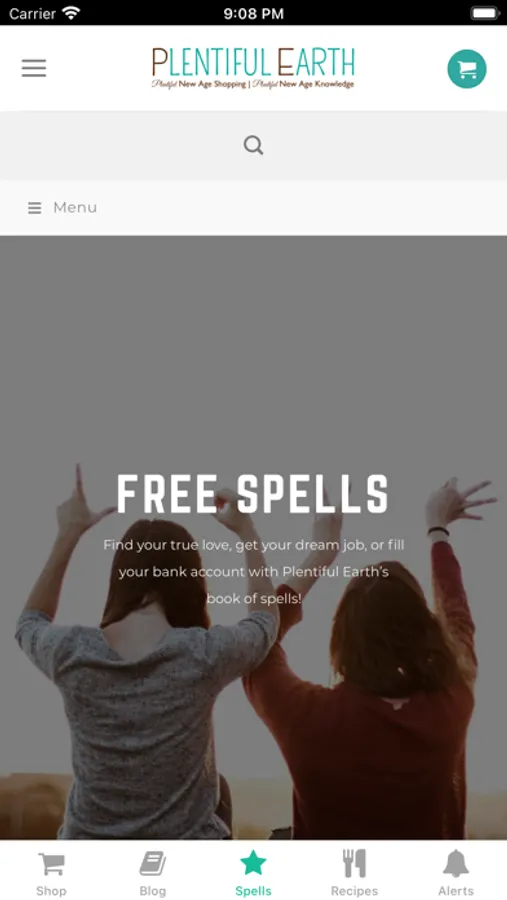The width and height of the screenshot is (507, 900).
Task: Open the Alerts bell icon
Action: click(456, 864)
